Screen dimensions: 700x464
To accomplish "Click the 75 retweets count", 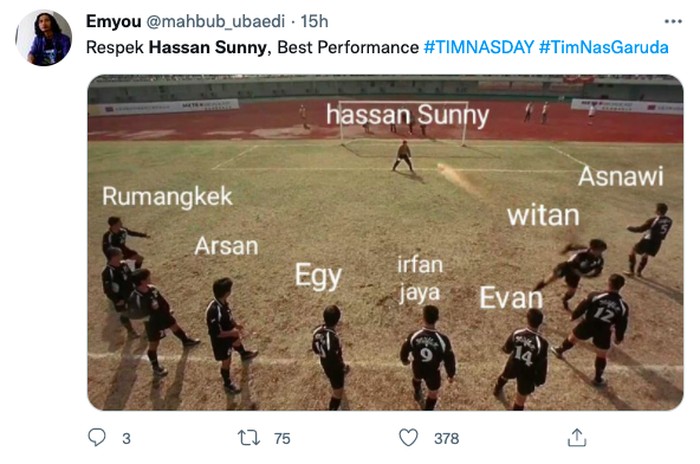I will tap(282, 438).
